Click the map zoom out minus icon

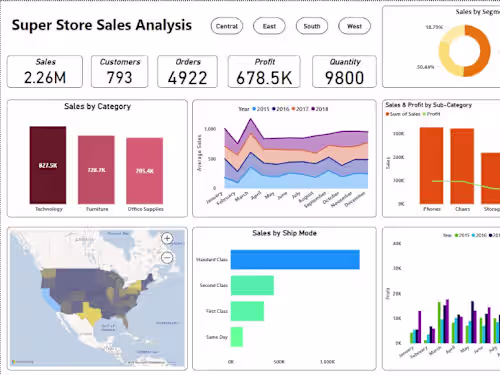point(167,258)
